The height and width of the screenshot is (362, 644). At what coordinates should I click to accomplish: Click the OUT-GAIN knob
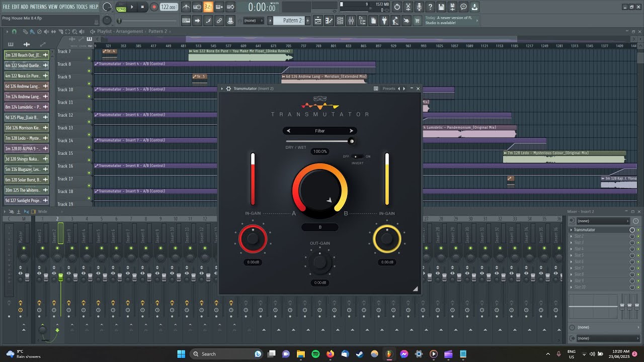(x=320, y=262)
